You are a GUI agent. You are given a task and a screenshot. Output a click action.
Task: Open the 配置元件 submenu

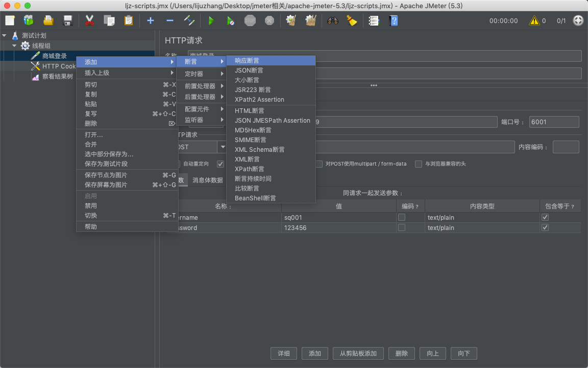[202, 109]
